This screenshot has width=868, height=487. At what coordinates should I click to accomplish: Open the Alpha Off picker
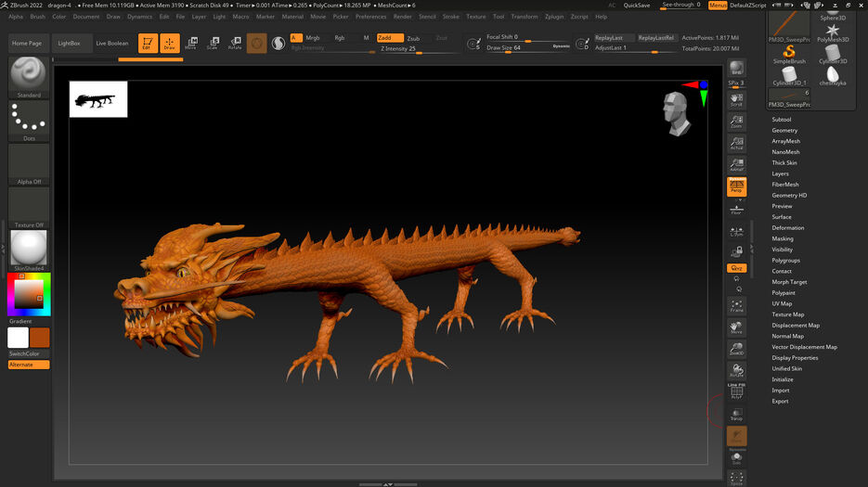(29, 164)
